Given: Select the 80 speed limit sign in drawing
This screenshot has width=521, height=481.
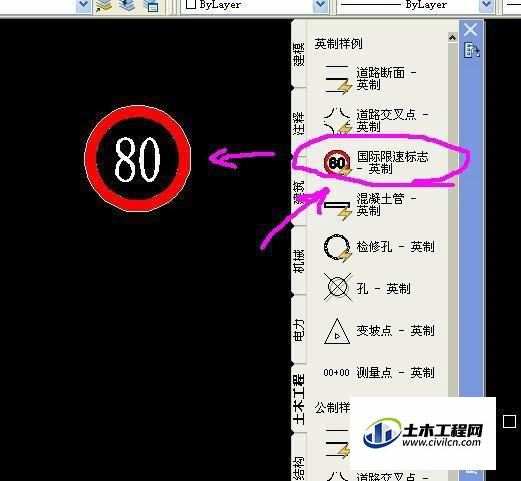Looking at the screenshot, I should coord(138,159).
